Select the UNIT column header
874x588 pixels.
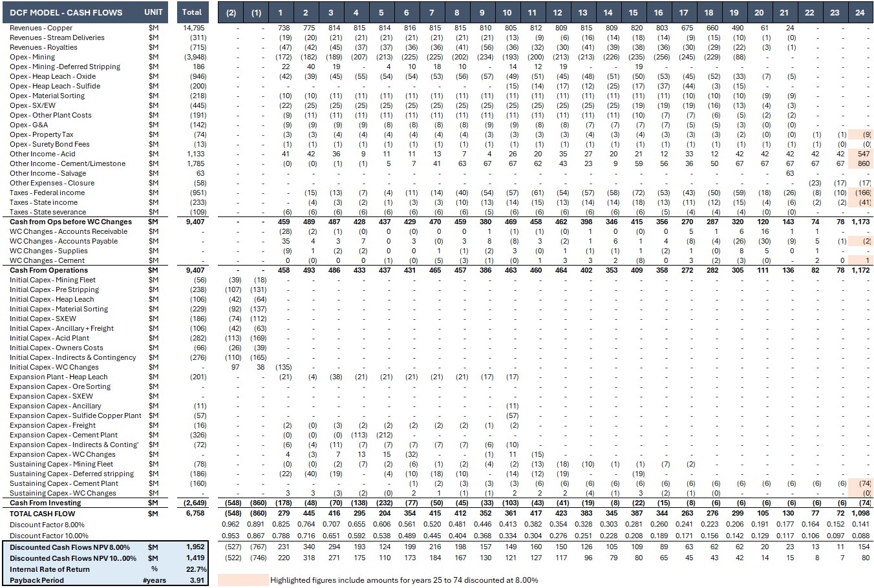click(153, 12)
